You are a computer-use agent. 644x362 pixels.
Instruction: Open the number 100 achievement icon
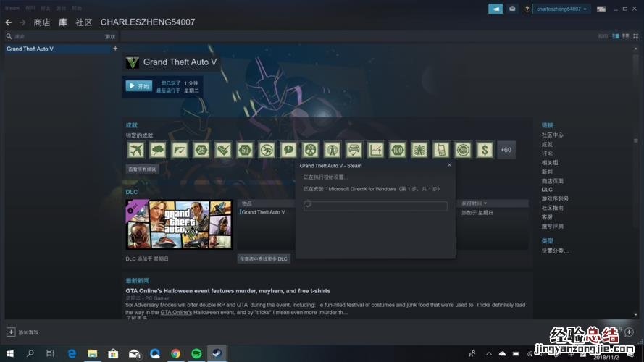tap(397, 150)
